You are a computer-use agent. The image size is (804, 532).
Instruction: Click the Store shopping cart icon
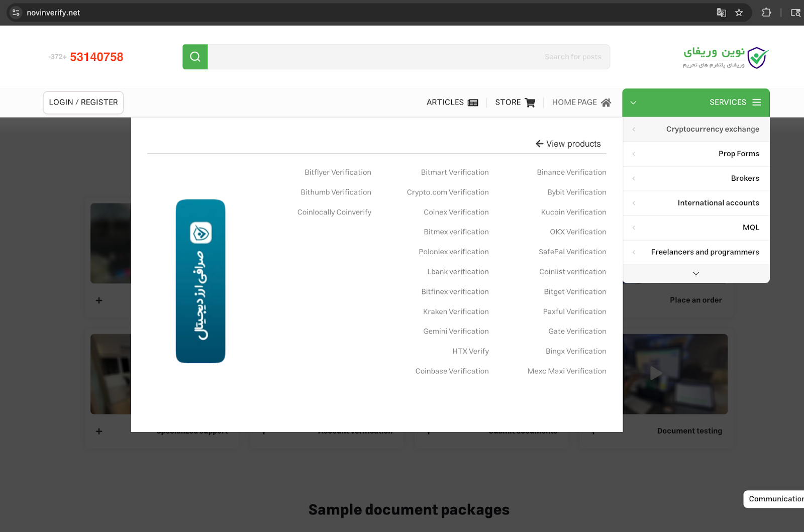530,102
